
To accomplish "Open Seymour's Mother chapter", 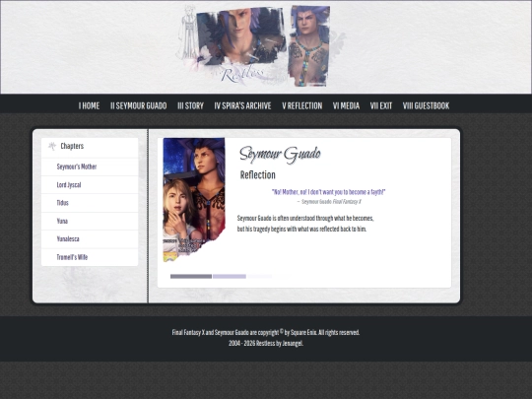I will pos(77,166).
